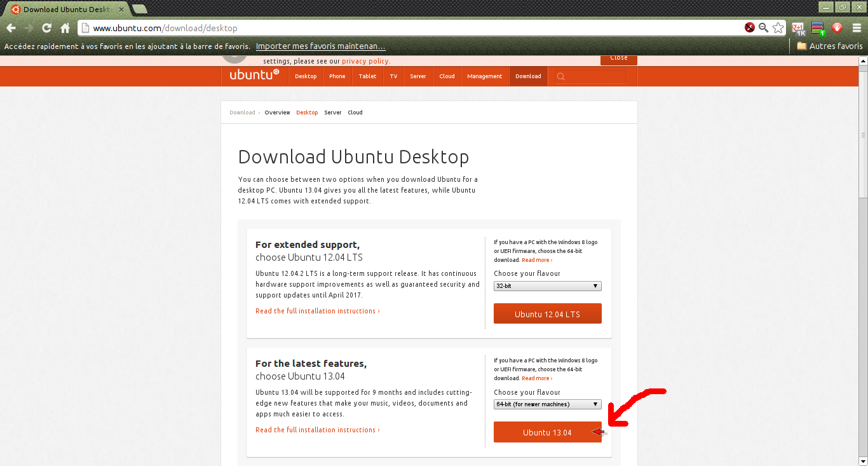Click 'choose Ubuntu 12.04 LTS' subheading
The image size is (868, 466).
[309, 257]
